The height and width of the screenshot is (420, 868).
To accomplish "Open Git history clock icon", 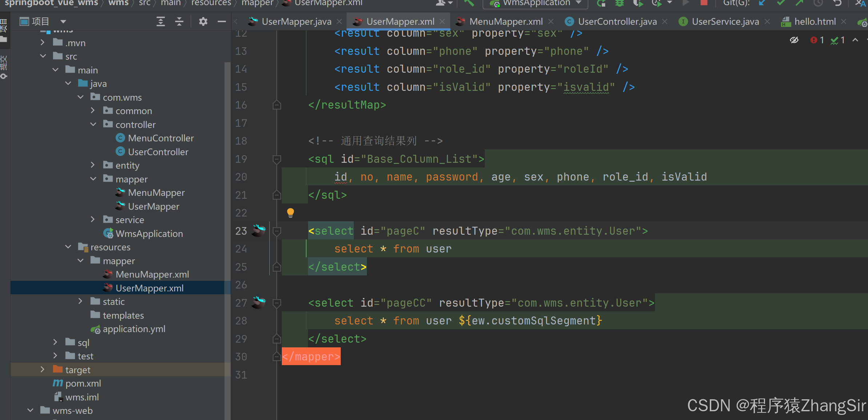I will pos(818,3).
